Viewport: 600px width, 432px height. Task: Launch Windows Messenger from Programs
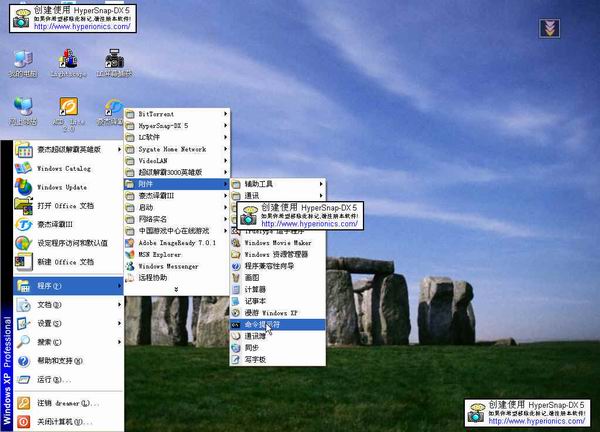(x=177, y=266)
